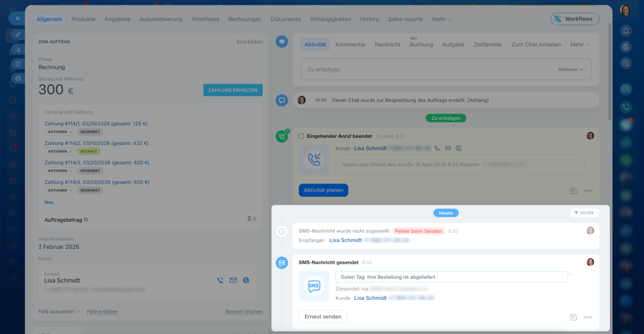Open note icon in SMS gesendet card
The width and height of the screenshot is (644, 334).
tap(574, 317)
